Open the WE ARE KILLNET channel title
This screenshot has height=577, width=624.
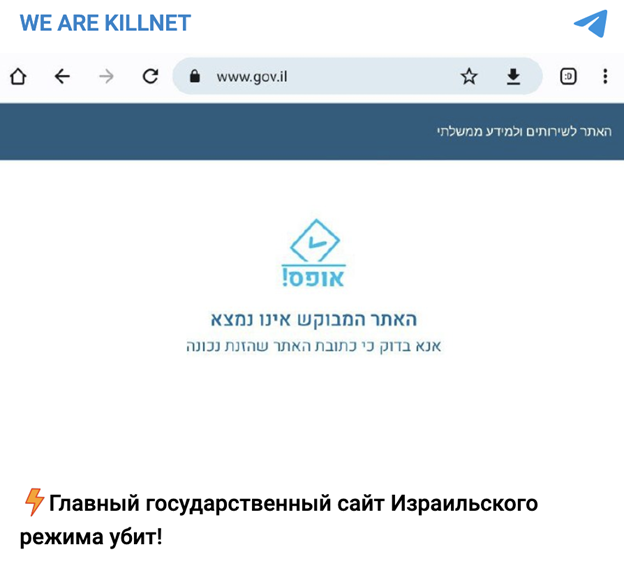(105, 23)
